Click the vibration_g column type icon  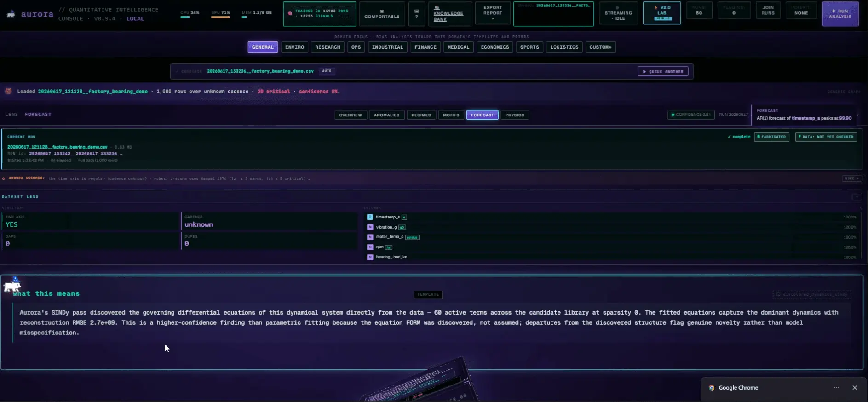tap(370, 227)
